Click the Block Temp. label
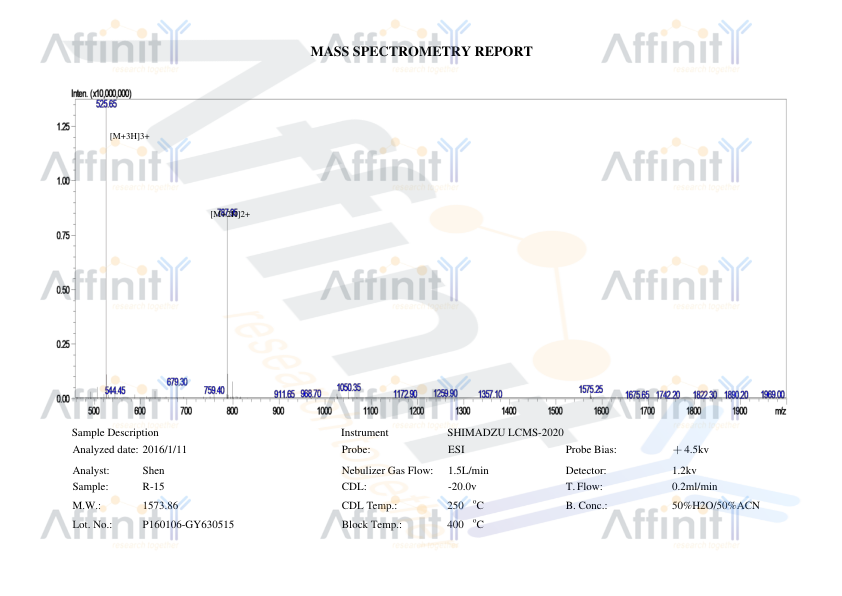Image resolution: width=842 pixels, height=596 pixels. point(372,525)
